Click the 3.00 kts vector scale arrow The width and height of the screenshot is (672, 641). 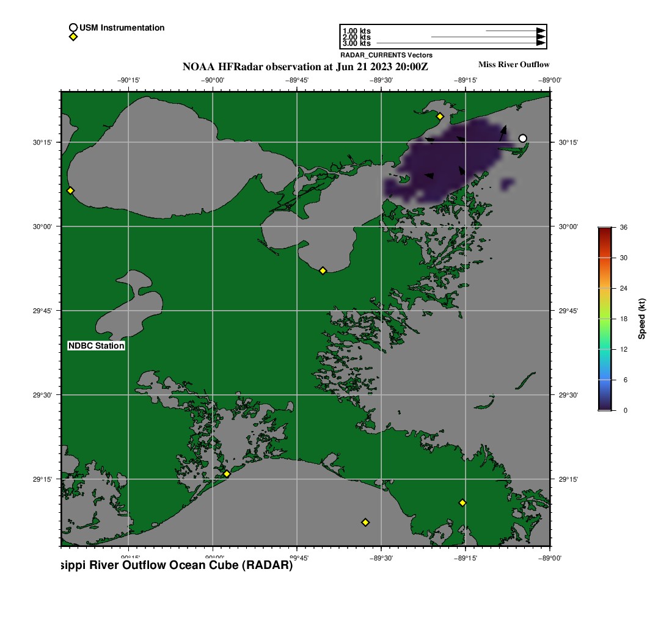(x=459, y=43)
